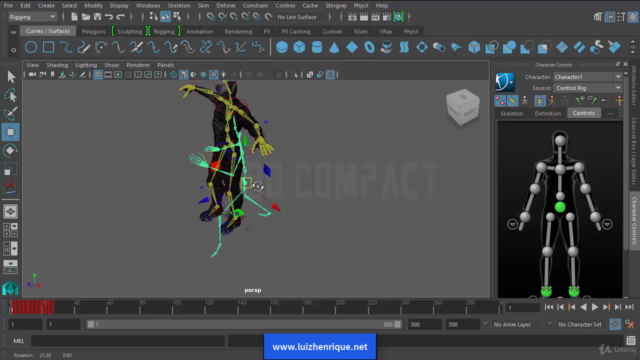Click the Redo arrow icon
This screenshot has height=360, width=640.
(x=120, y=17)
